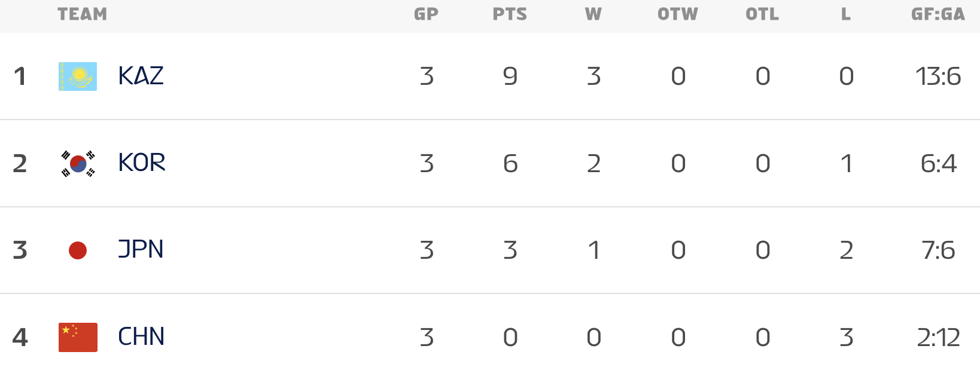This screenshot has height=367, width=980.
Task: Click the Kazakhstan flag icon
Action: click(x=78, y=77)
